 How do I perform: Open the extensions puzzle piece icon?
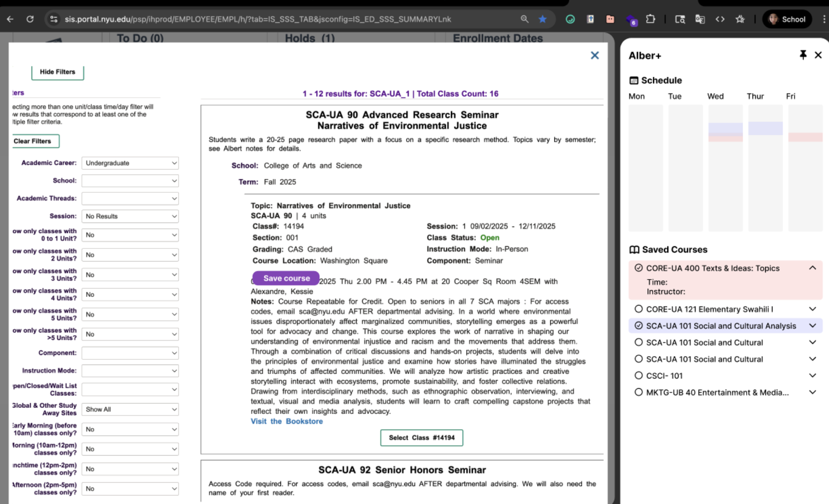click(650, 19)
